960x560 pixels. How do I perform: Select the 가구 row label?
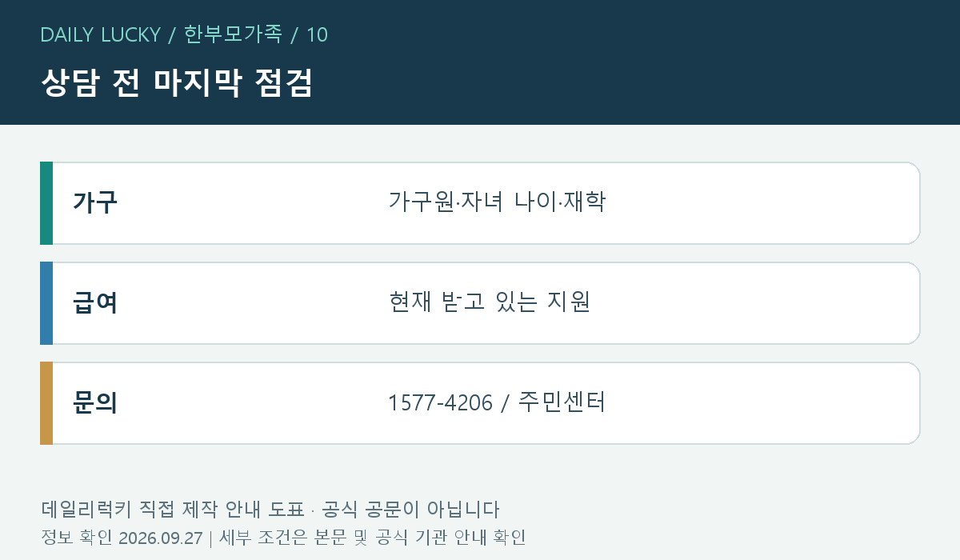95,202
